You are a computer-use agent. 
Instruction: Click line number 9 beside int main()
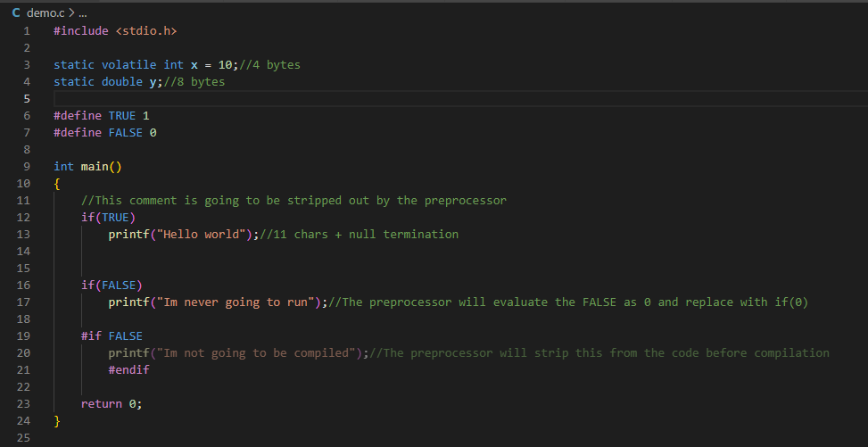click(x=27, y=166)
